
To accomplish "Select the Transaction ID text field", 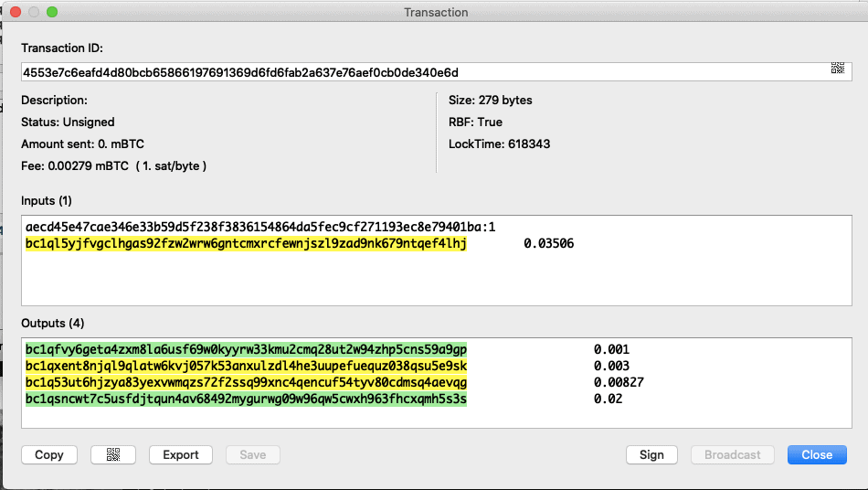I will 436,72.
